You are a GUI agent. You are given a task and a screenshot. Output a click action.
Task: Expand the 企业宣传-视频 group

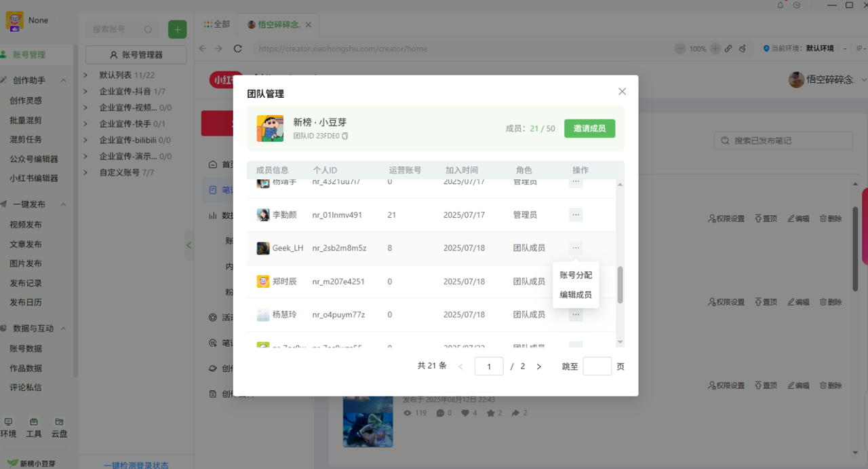tap(85, 107)
